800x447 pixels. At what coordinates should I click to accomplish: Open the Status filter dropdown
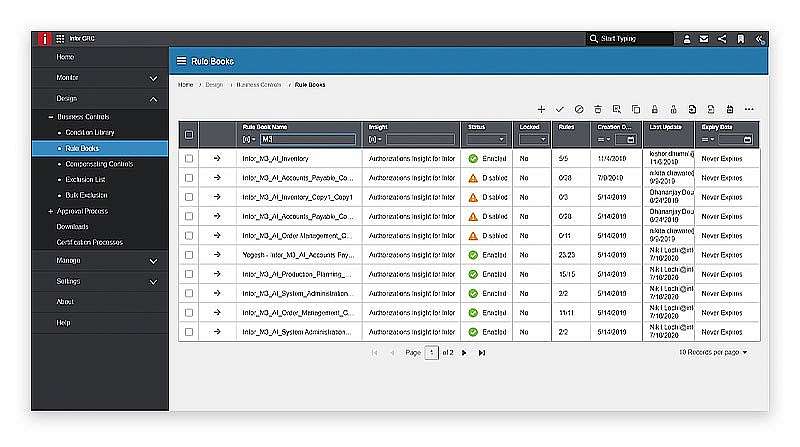click(x=487, y=139)
